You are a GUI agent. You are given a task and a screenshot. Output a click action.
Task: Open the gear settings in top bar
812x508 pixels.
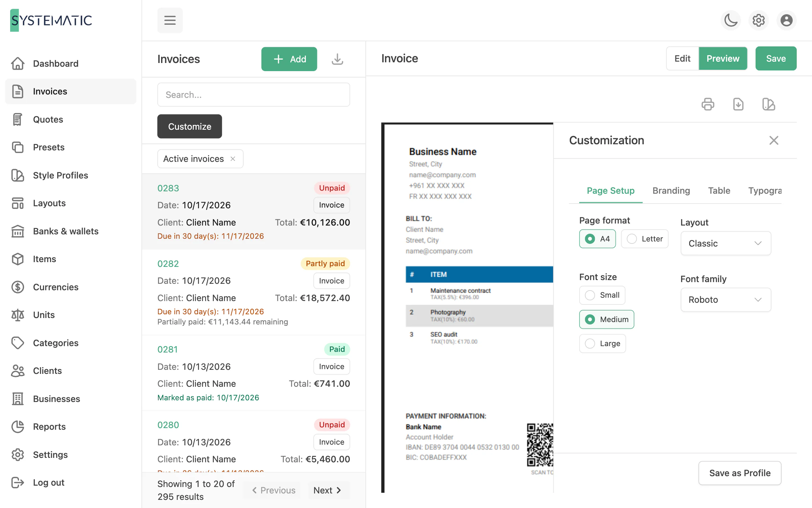(759, 20)
